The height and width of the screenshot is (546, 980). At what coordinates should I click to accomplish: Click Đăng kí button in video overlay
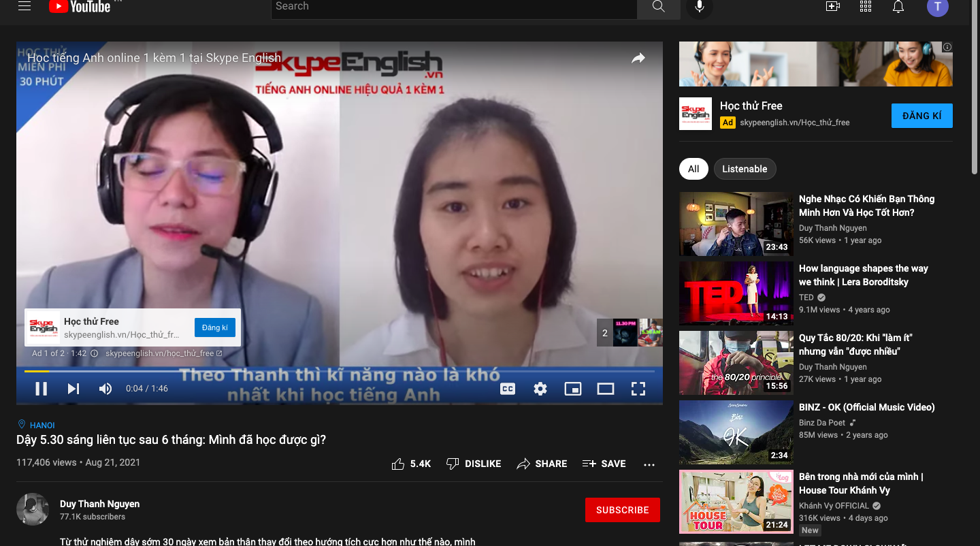coord(215,327)
